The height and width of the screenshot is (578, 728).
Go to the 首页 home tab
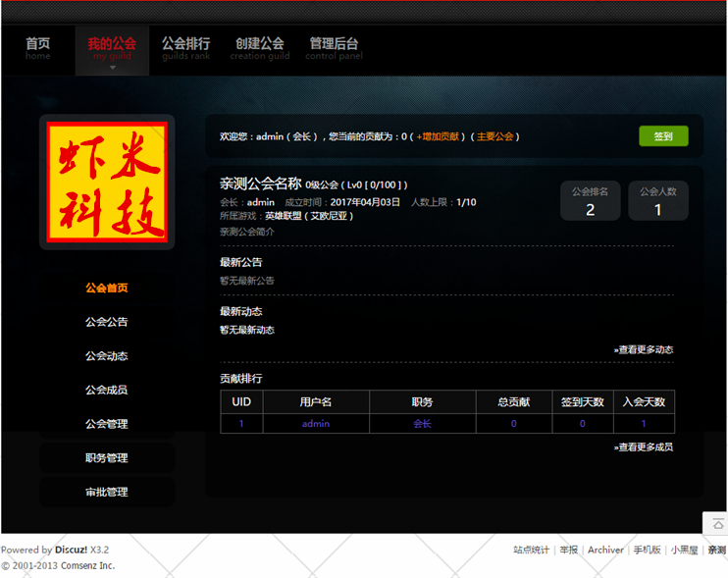[37, 49]
